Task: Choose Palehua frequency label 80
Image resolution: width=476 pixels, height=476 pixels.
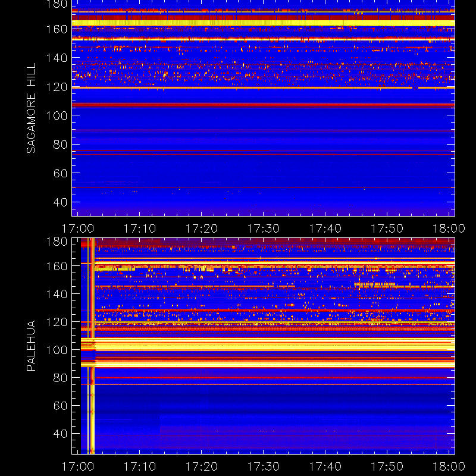Action: 60,378
